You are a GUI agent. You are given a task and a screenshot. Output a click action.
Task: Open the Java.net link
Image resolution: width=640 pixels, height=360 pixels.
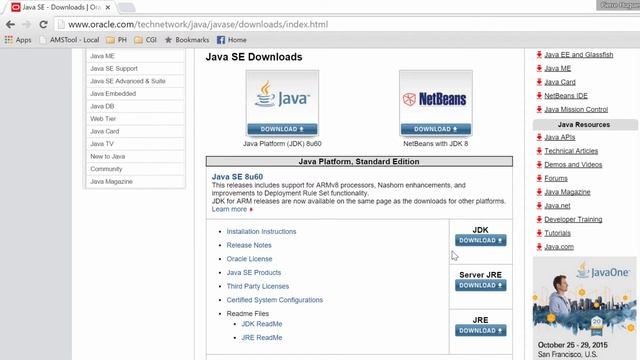[x=557, y=206]
